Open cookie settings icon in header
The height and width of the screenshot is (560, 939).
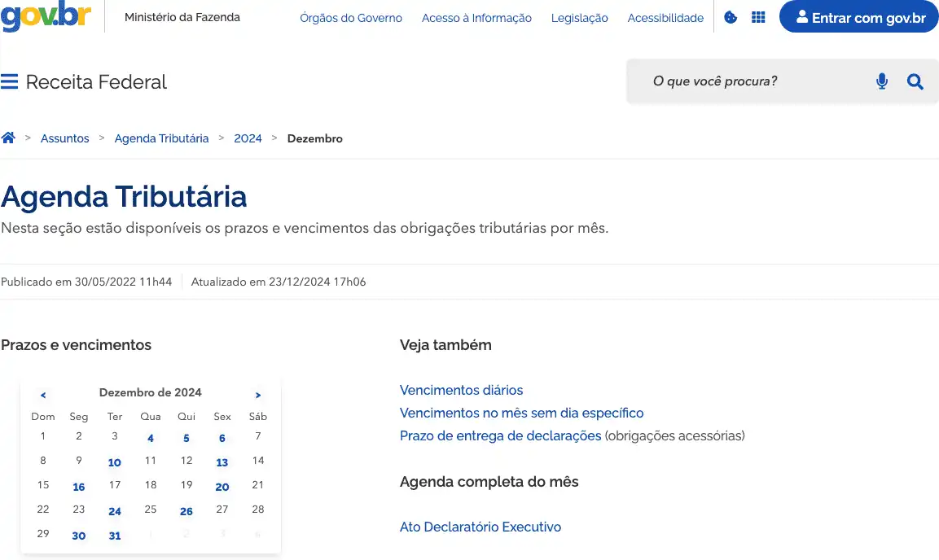[x=731, y=17]
